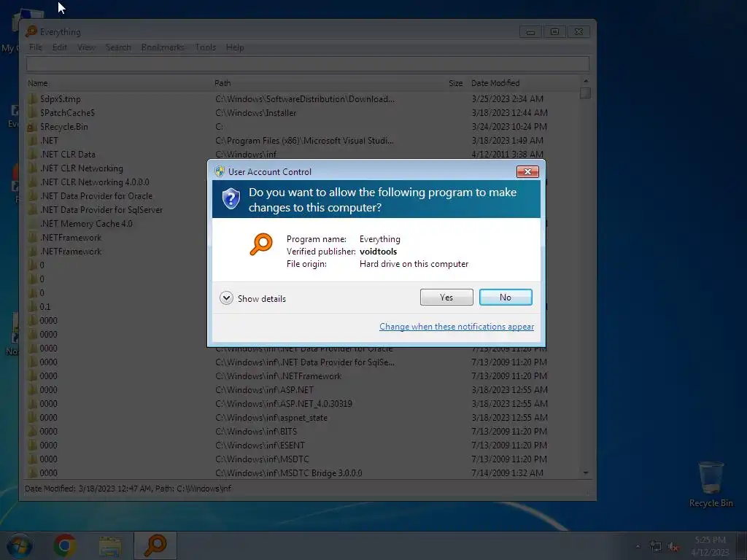Show hidden tray icons arrow
747x560 pixels.
pos(638,546)
